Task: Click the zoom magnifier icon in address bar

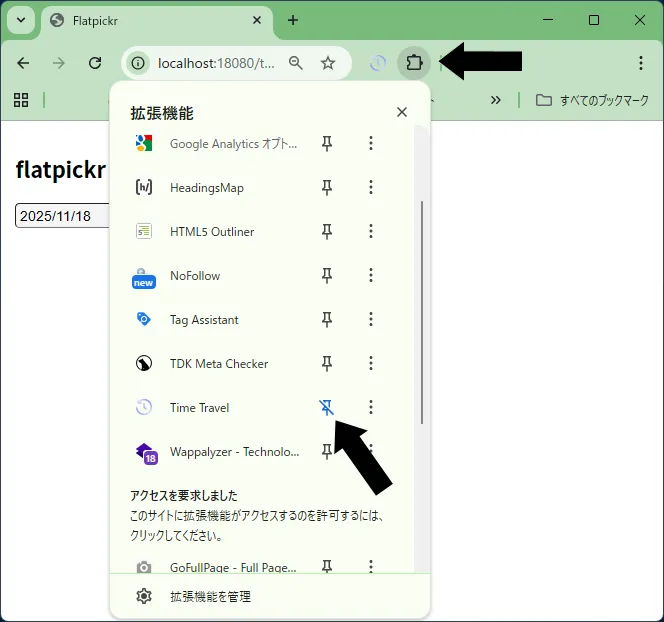Action: pos(296,63)
